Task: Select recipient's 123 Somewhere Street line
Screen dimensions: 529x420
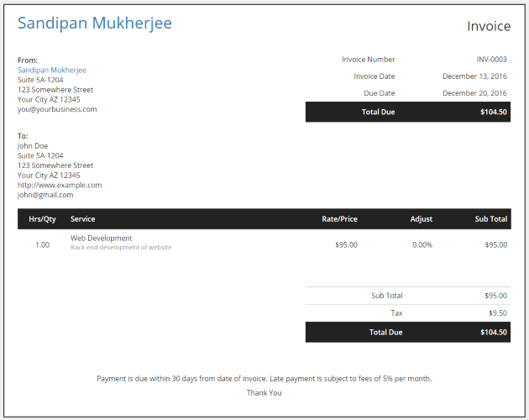Action: 55,165
